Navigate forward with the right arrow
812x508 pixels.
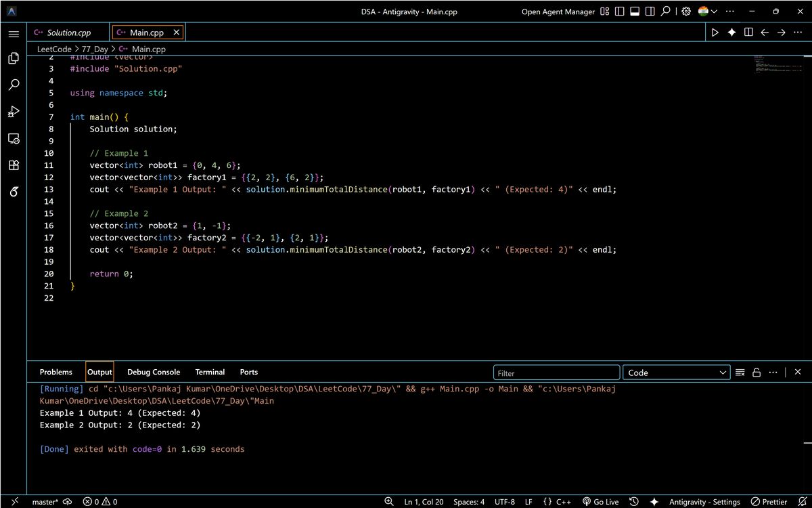[781, 33]
